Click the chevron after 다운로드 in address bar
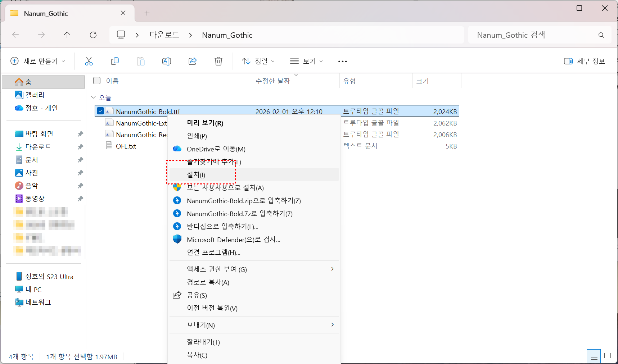The image size is (618, 364). pyautogui.click(x=190, y=35)
